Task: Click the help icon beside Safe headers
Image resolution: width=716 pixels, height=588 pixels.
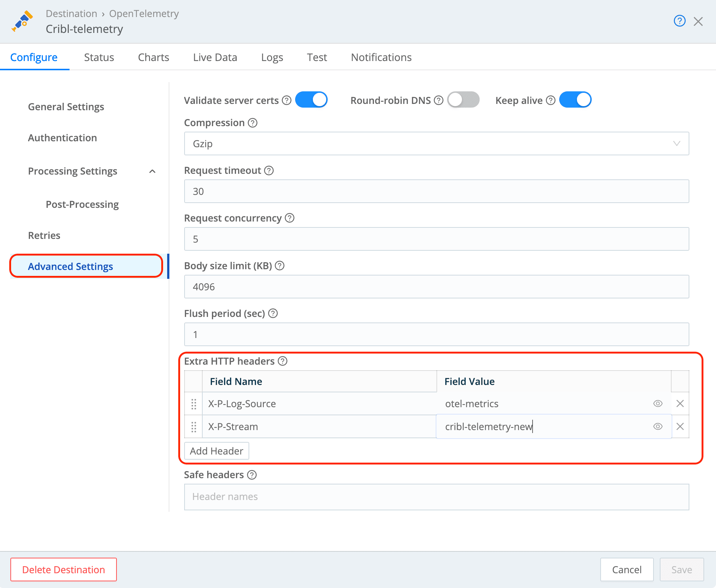Action: (252, 475)
